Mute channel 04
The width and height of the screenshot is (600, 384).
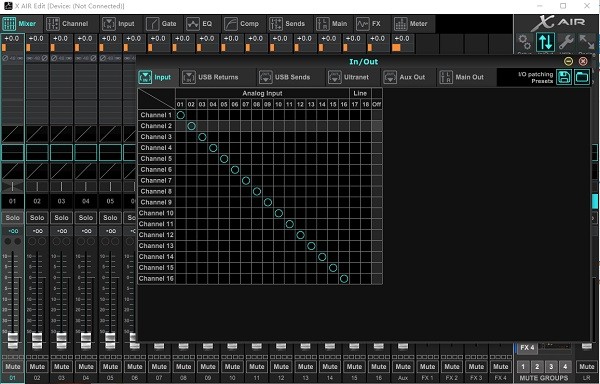[x=86, y=366]
